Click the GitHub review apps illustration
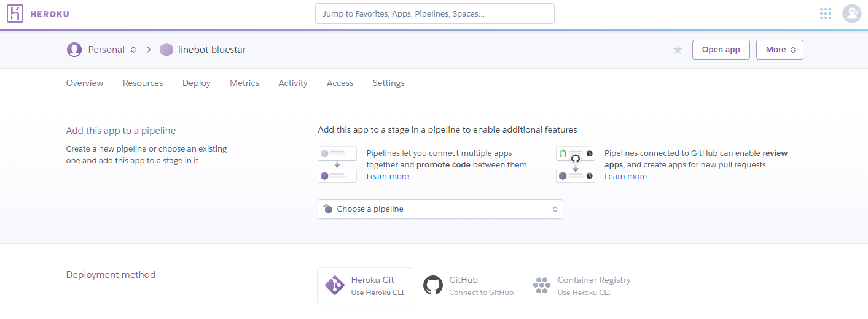868x319 pixels. [x=576, y=164]
